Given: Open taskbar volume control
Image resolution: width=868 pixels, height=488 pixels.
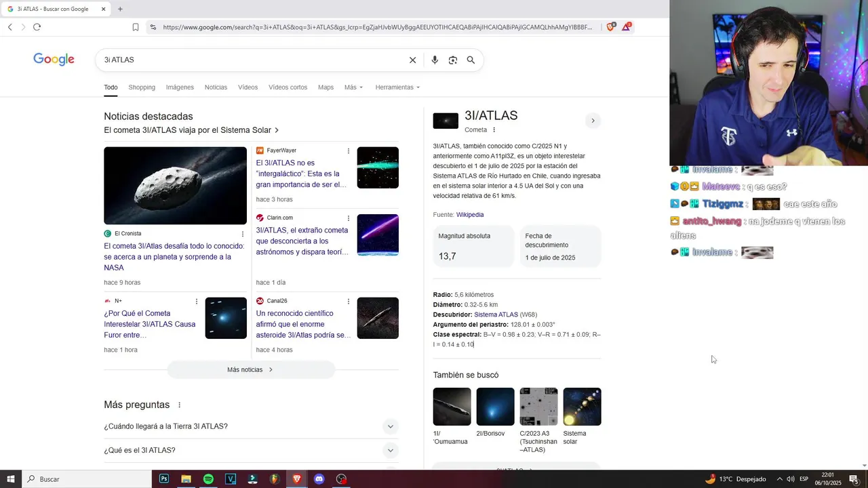Looking at the screenshot, I should coord(791,479).
